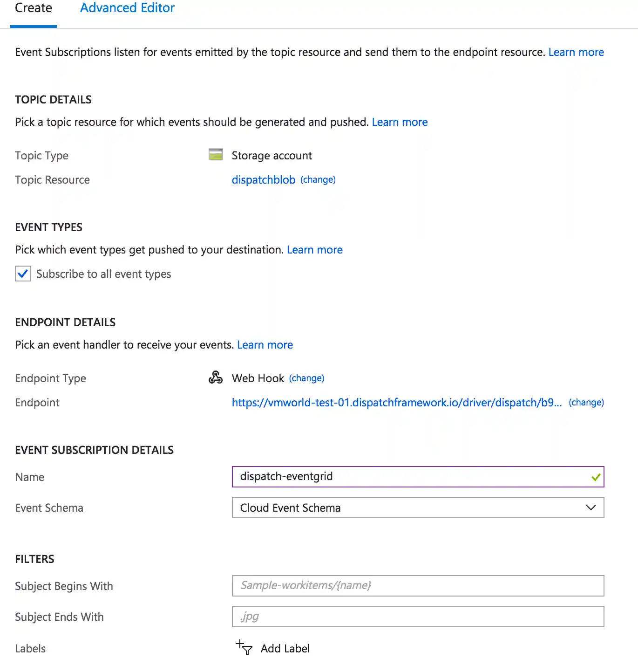638x672 pixels.
Task: Click the Add Label filter icon
Action: click(244, 647)
